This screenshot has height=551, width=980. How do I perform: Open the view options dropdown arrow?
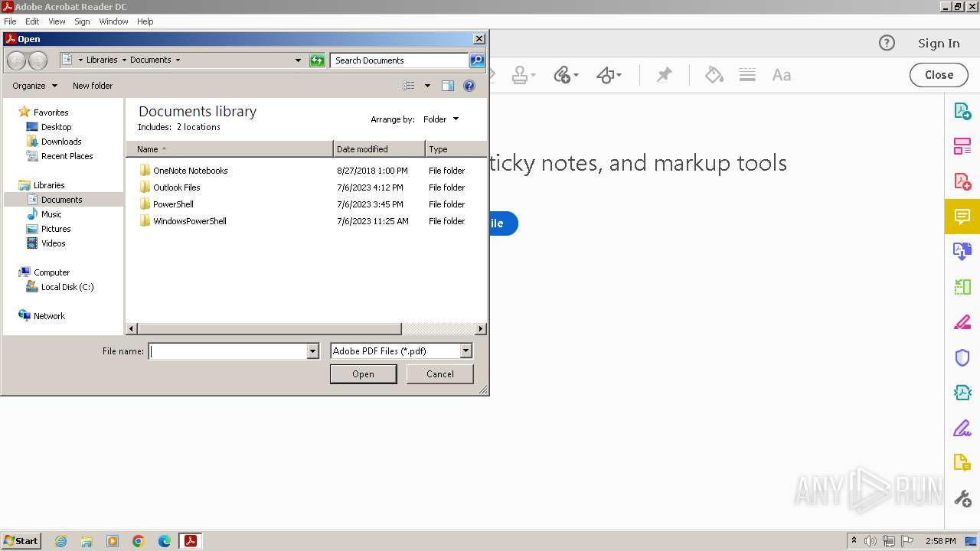pos(427,86)
